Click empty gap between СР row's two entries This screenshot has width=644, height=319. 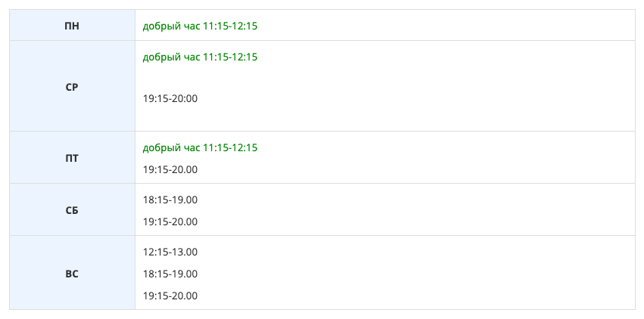tap(303, 78)
